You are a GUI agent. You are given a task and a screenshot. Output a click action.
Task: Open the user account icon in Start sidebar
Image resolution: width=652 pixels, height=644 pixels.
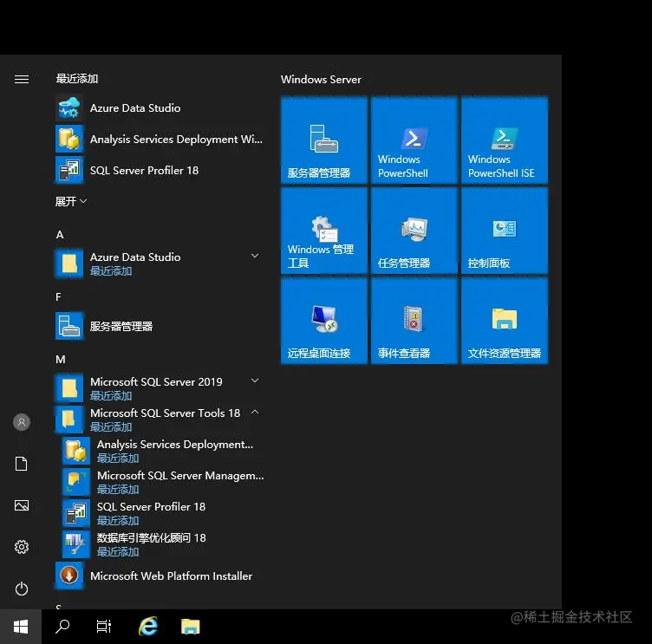point(22,422)
